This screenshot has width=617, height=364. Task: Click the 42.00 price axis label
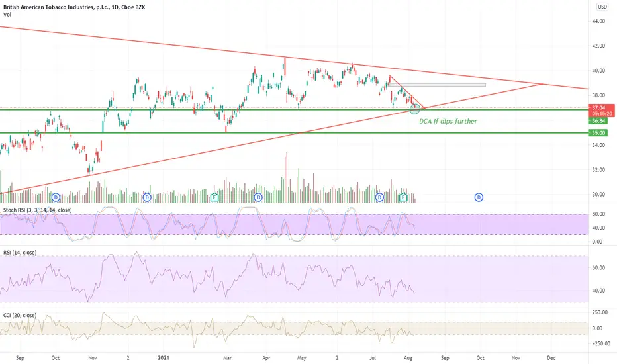click(x=598, y=46)
